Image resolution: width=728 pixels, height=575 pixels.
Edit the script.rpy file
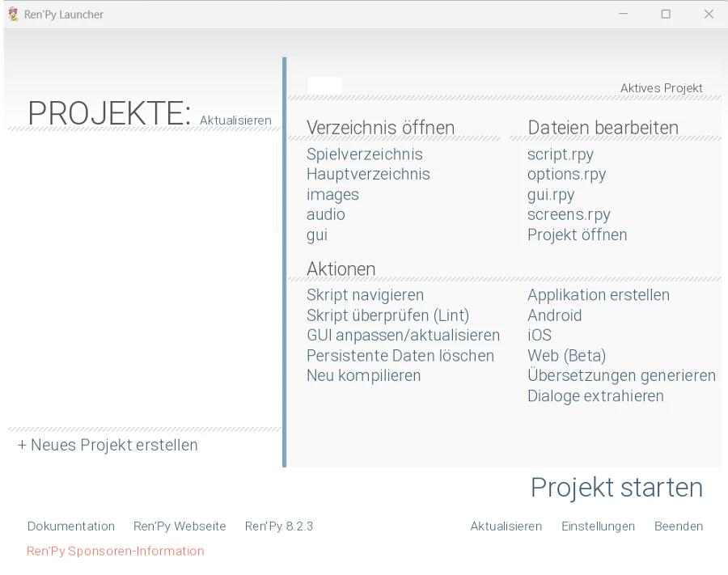click(x=560, y=154)
